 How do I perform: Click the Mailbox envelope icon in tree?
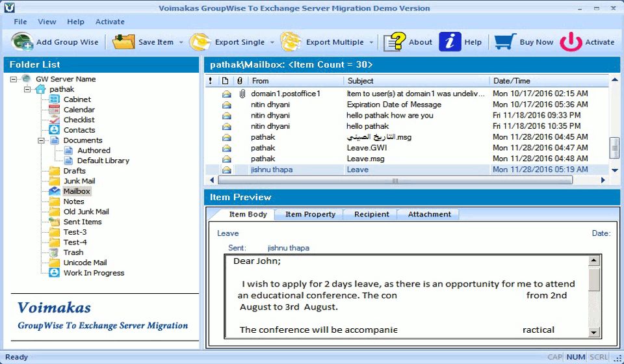(54, 191)
